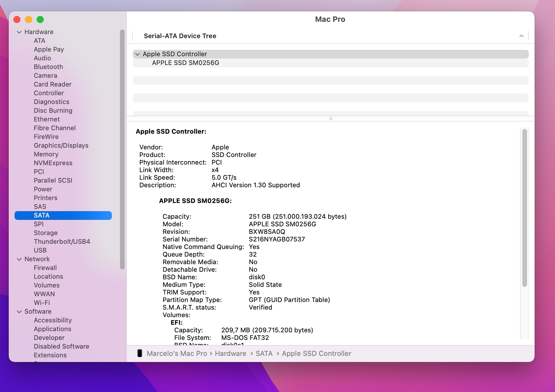The image size is (555, 392).
Task: View Wi-Fi network details
Action: tap(42, 303)
